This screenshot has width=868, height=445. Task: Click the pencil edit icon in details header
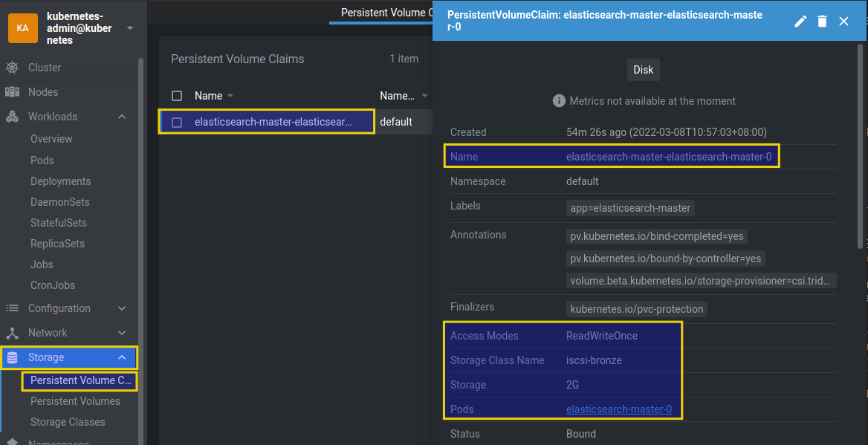click(800, 22)
